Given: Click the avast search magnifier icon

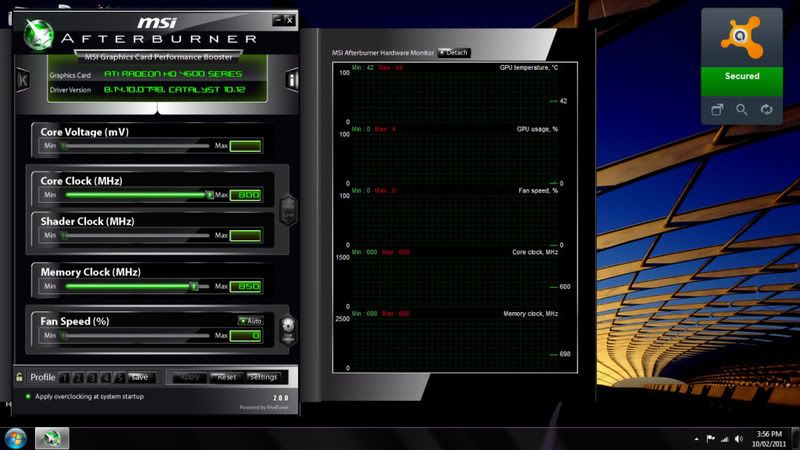Looking at the screenshot, I should (x=742, y=109).
